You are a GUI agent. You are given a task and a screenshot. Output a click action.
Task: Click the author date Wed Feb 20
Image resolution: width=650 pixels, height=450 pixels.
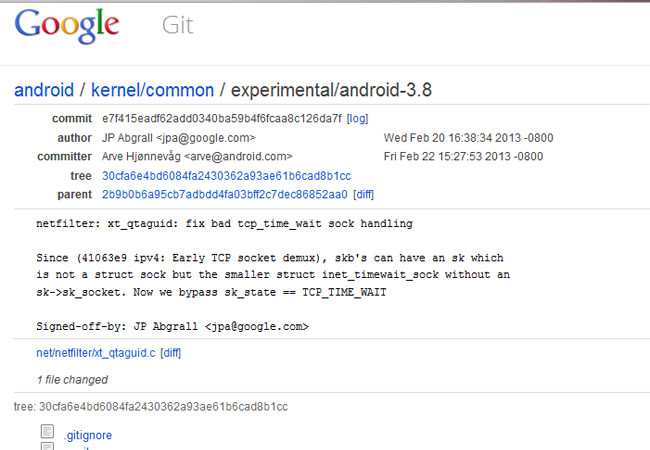click(468, 138)
